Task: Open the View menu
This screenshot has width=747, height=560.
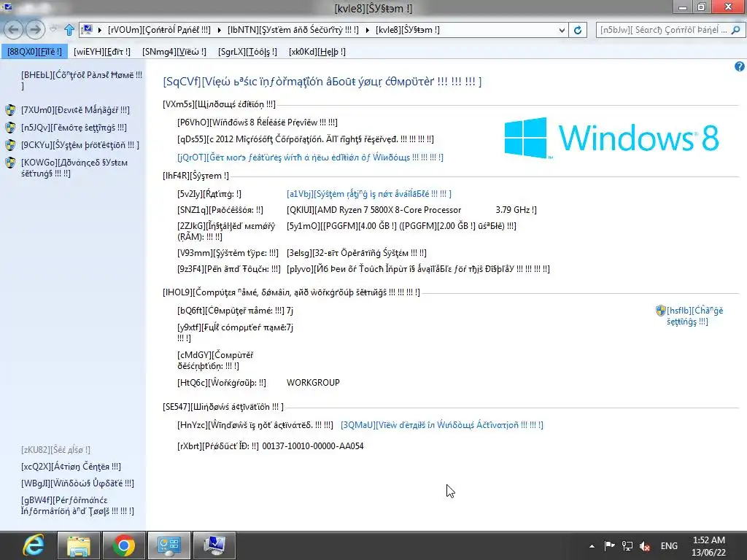Action: [x=174, y=52]
